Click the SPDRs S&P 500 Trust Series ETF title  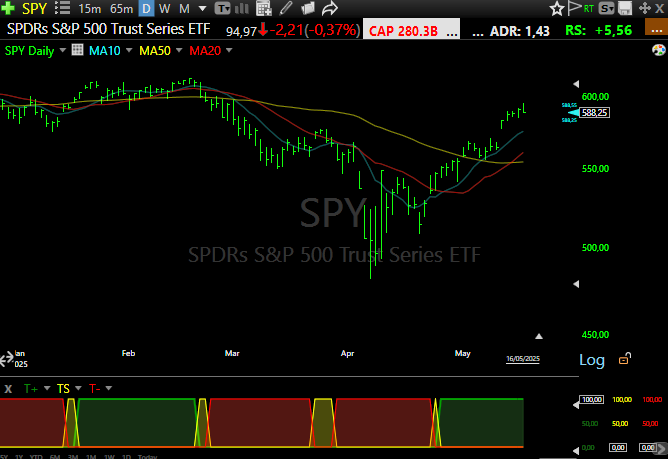click(109, 29)
